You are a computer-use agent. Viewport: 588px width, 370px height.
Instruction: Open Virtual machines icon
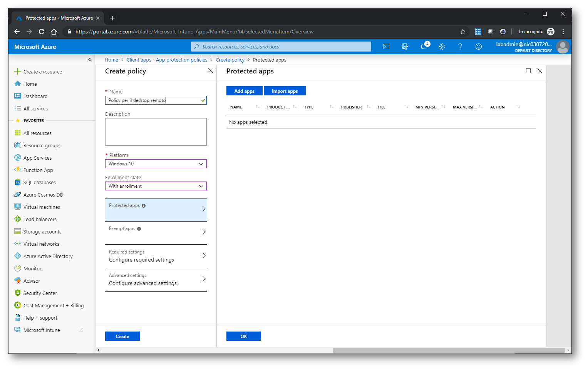[x=17, y=207]
